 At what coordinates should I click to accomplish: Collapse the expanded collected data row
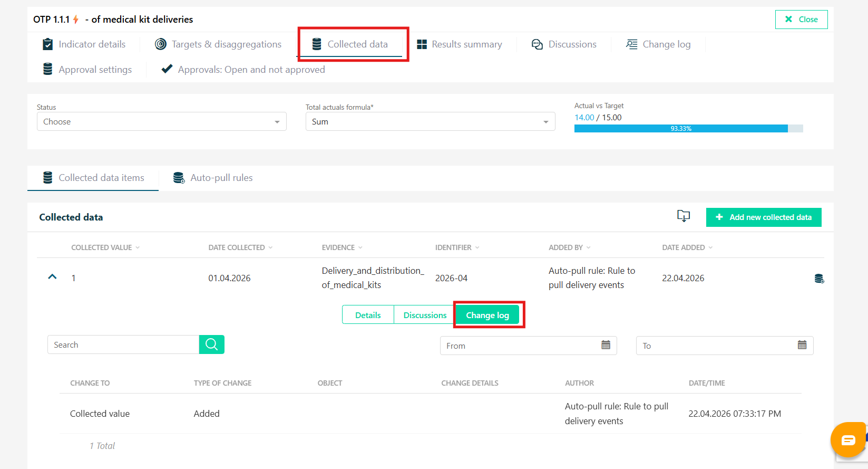click(x=52, y=277)
